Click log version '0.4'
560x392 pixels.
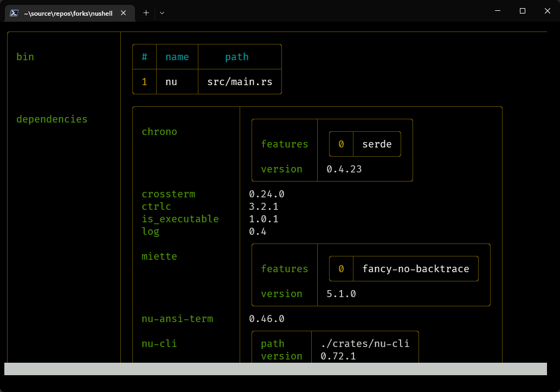coord(258,232)
